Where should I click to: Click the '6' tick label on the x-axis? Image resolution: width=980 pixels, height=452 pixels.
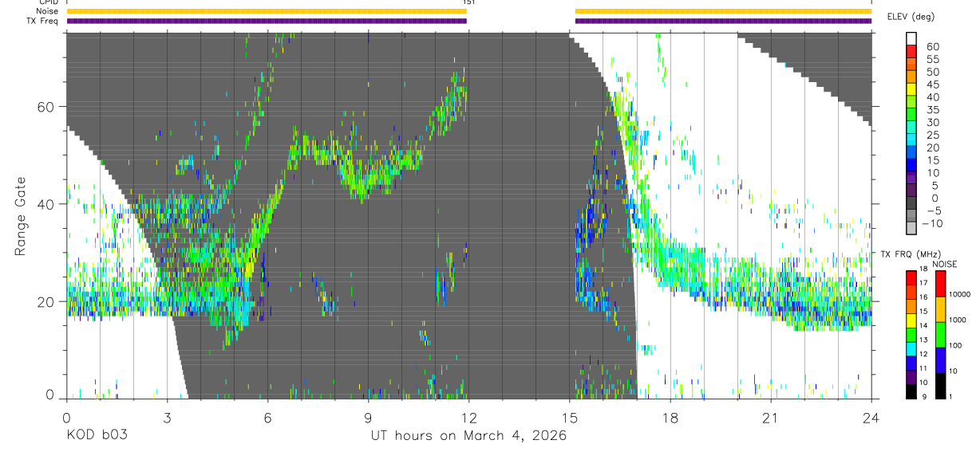click(x=268, y=418)
